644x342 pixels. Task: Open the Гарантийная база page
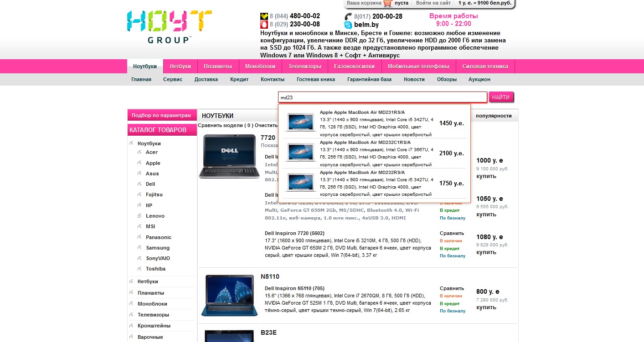pyautogui.click(x=369, y=79)
